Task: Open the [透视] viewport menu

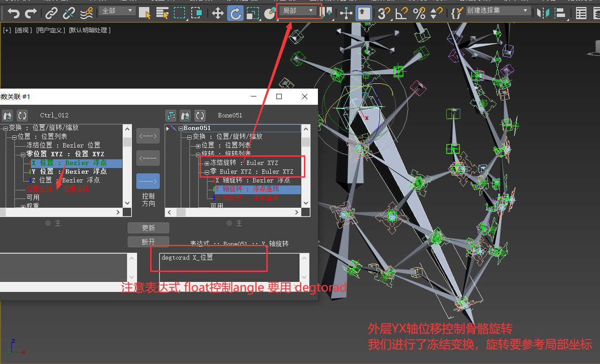Action: tap(24, 30)
